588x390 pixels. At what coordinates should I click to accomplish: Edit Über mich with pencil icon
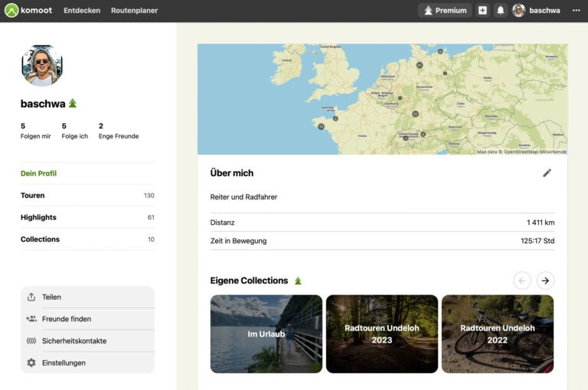click(547, 173)
